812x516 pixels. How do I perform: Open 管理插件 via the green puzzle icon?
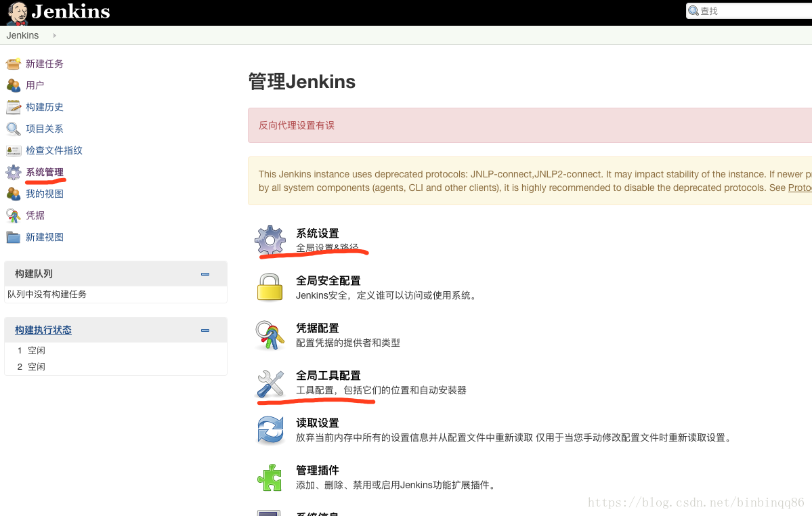click(x=270, y=477)
